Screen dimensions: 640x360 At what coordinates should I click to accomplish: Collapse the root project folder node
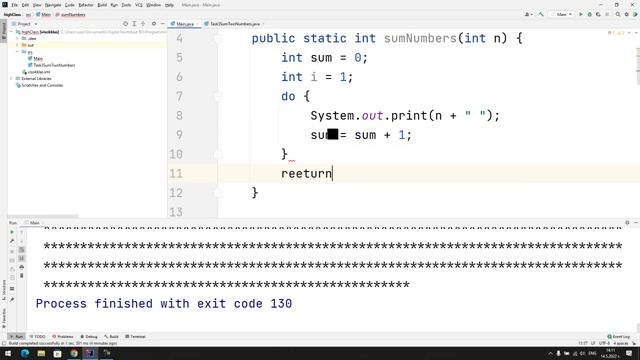tap(12, 32)
